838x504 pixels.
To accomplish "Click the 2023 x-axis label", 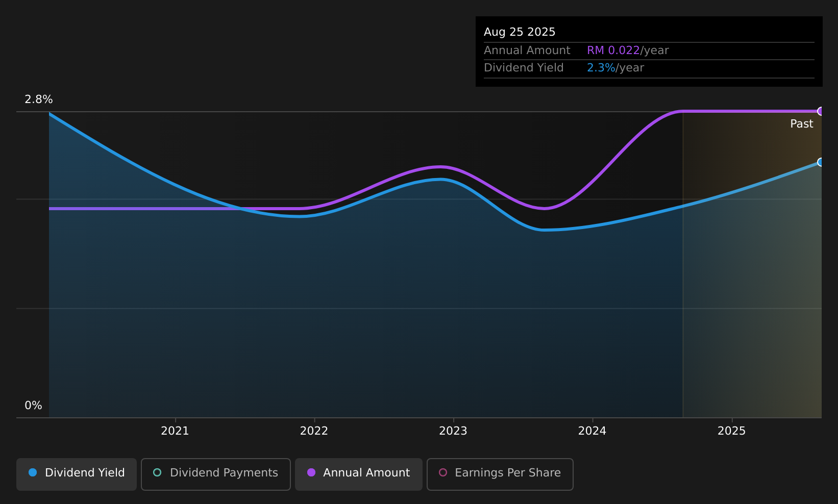I will pos(453,431).
